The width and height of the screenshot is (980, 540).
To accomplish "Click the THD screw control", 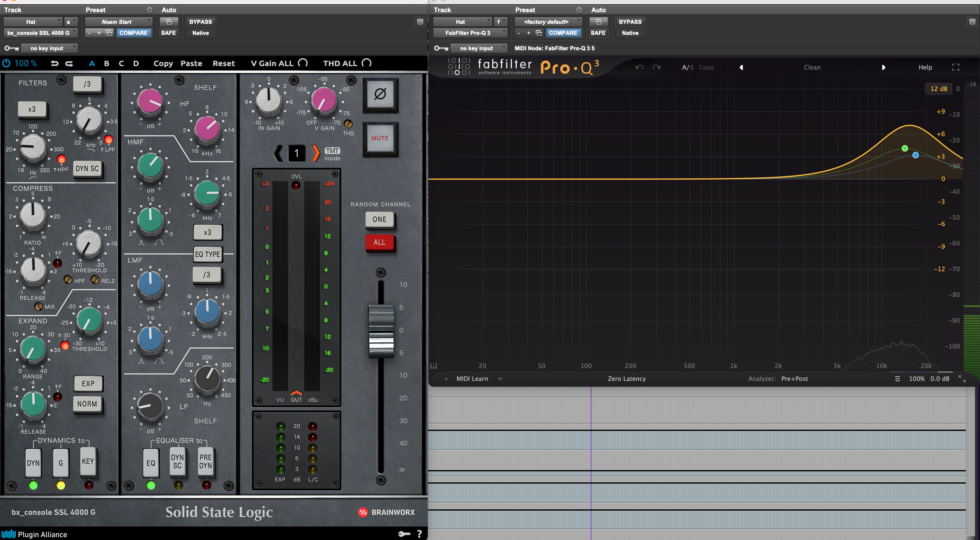I will (348, 124).
